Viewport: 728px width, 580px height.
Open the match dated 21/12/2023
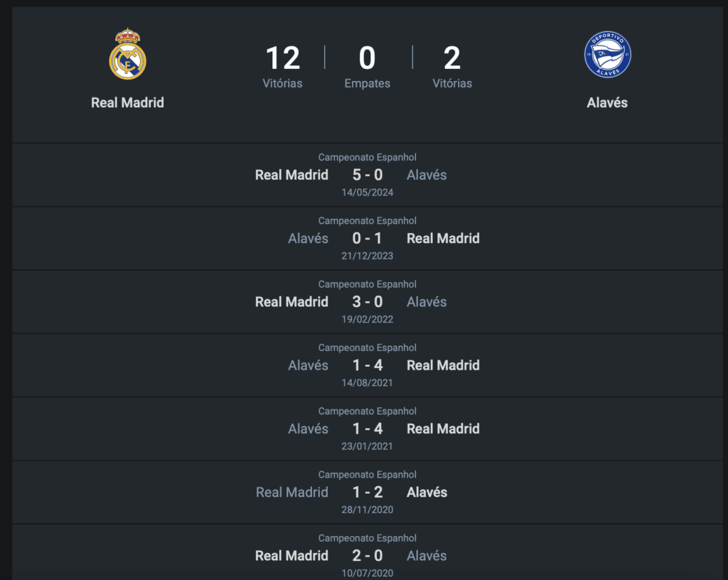[x=368, y=256]
